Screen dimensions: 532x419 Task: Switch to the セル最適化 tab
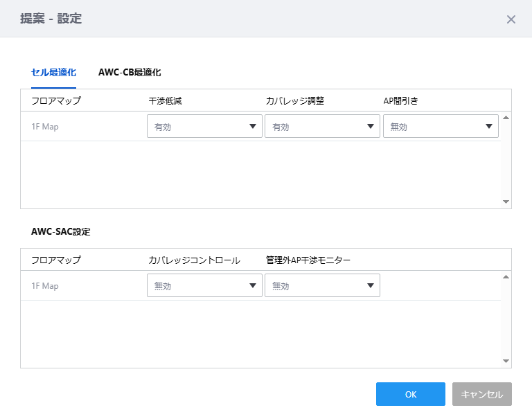coord(53,72)
